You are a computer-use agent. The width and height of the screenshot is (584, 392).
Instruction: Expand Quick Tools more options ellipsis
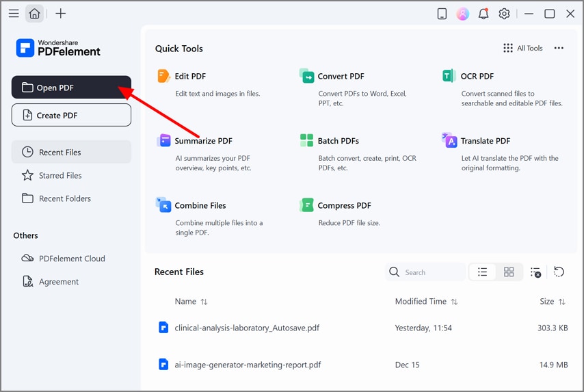pos(559,49)
